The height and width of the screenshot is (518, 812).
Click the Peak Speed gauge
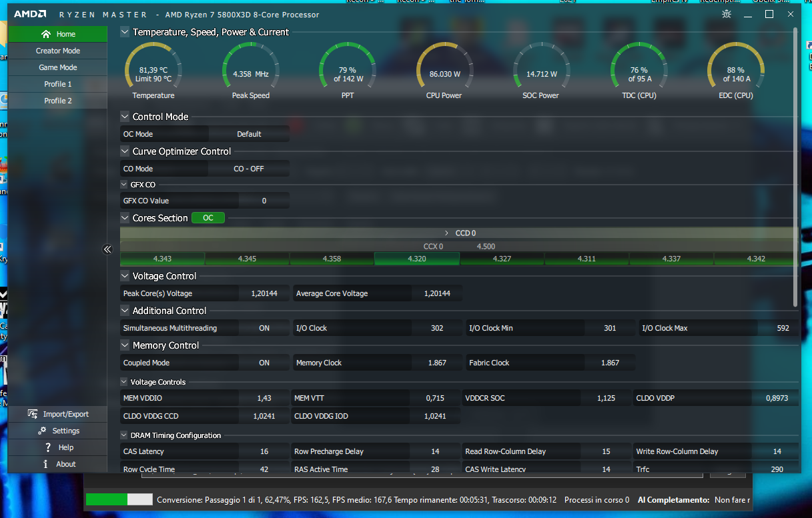point(251,71)
